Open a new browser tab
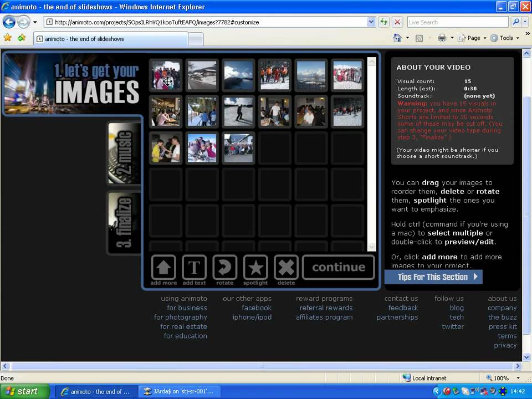This screenshot has height=399, width=532. [x=196, y=39]
